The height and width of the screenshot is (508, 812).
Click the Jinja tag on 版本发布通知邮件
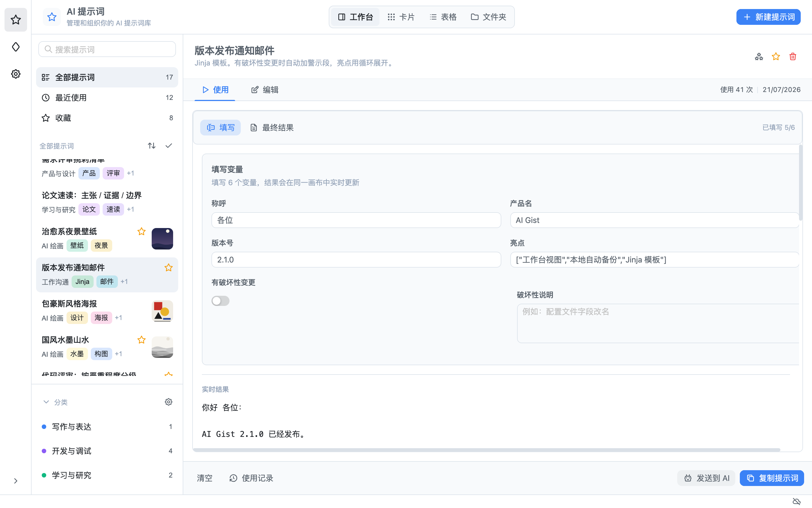[83, 282]
